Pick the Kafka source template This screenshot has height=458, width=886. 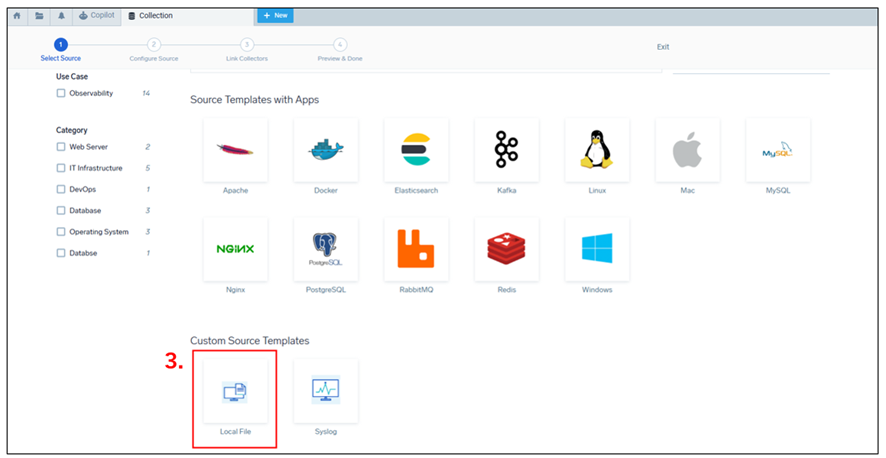[x=506, y=150]
